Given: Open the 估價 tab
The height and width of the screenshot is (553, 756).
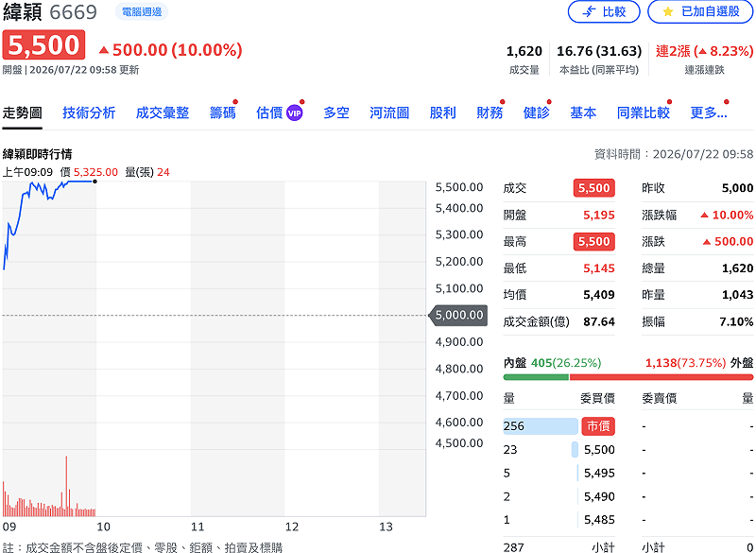Looking at the screenshot, I should coord(269,112).
